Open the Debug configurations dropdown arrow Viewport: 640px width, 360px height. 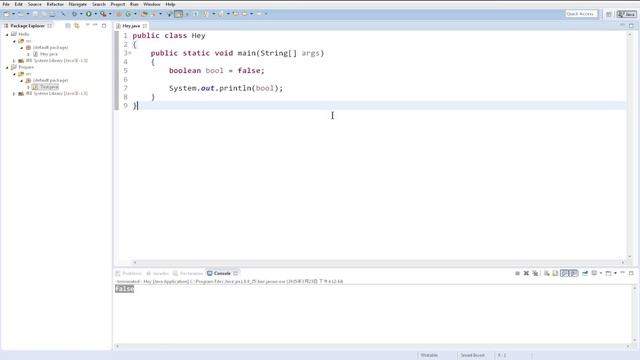(x=81, y=14)
